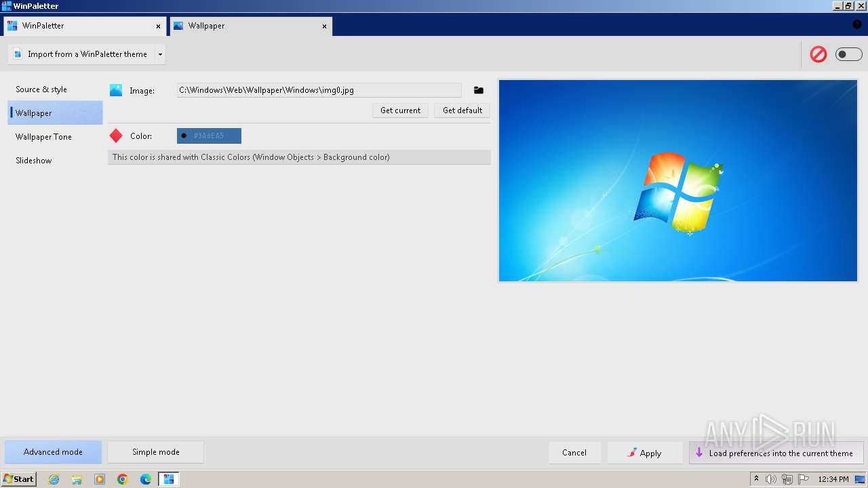
Task: Select Advanced mode
Action: tap(53, 452)
